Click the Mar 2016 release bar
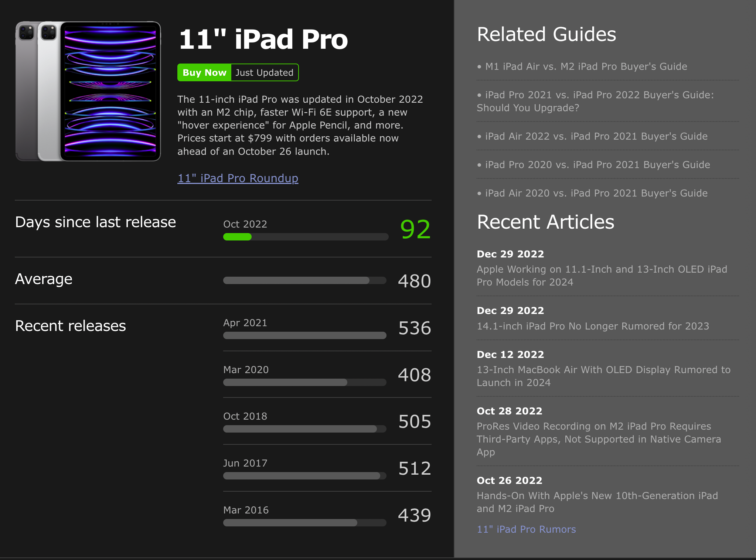 click(304, 523)
